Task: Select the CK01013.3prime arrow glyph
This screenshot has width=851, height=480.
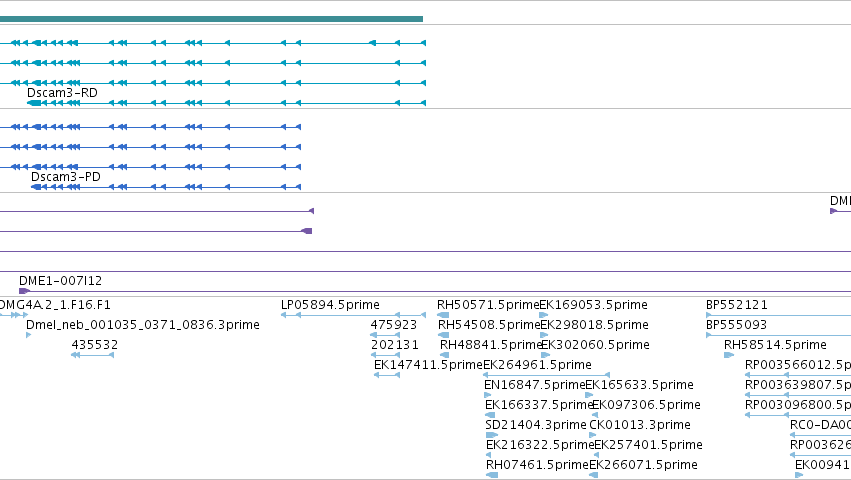Action: (x=593, y=435)
